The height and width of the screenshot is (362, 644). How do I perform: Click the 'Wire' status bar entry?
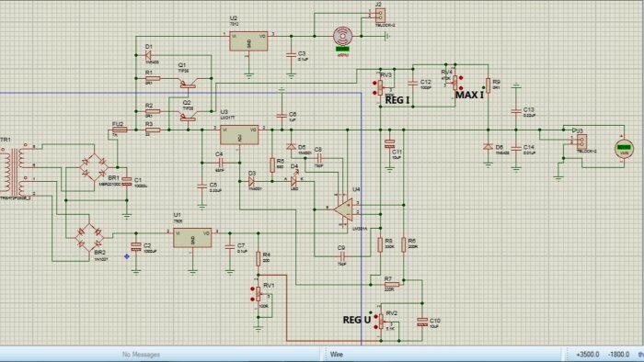[x=337, y=355]
